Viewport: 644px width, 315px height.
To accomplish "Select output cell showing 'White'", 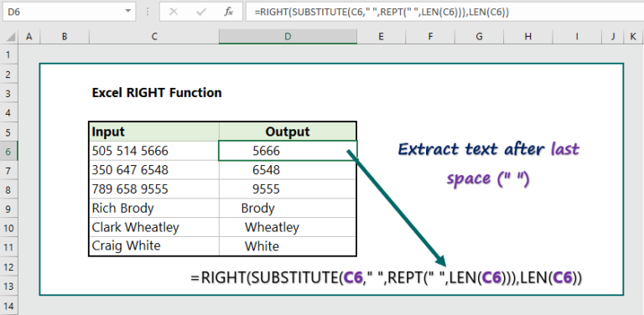I will tap(288, 247).
